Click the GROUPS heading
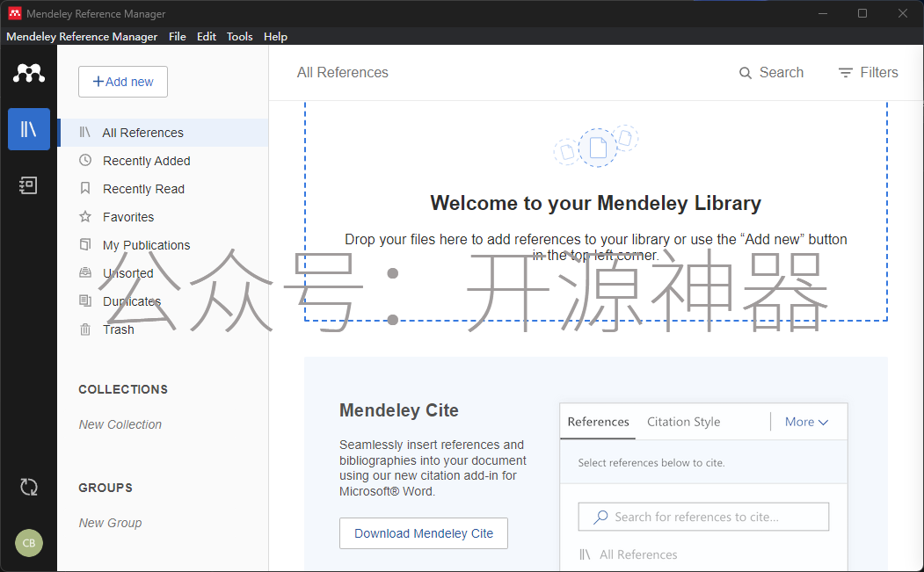The width and height of the screenshot is (924, 572). pyautogui.click(x=105, y=488)
